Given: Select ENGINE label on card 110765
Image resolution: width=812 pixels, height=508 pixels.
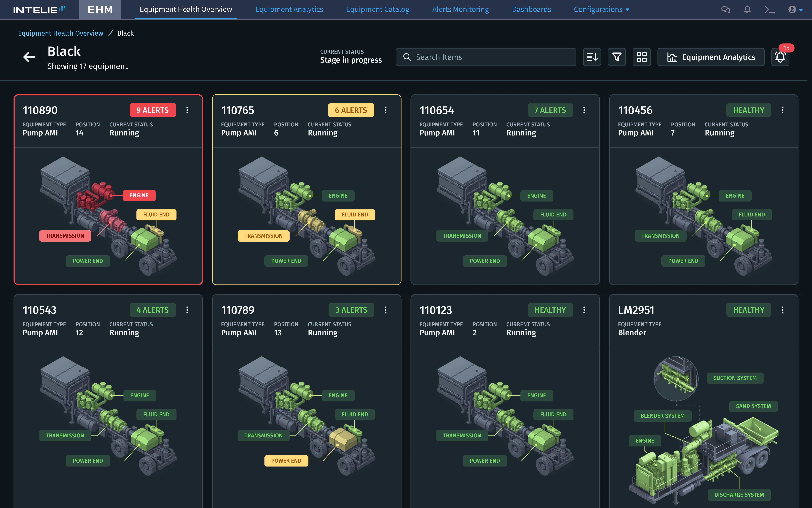Looking at the screenshot, I should (x=338, y=196).
